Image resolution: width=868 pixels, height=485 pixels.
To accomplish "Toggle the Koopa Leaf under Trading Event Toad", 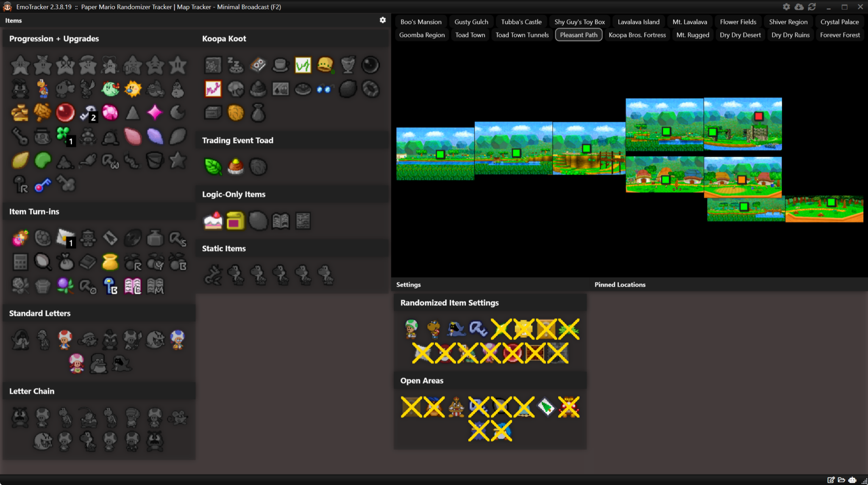I will (x=213, y=167).
